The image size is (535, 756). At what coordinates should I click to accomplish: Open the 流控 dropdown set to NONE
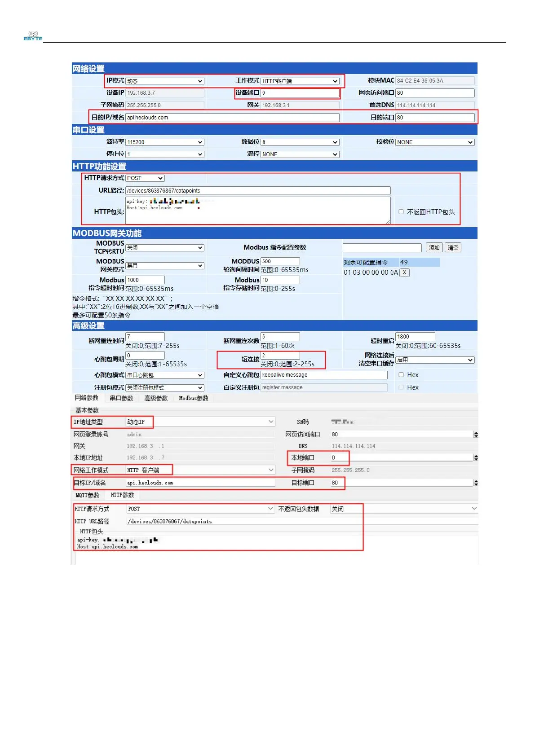[x=300, y=154]
